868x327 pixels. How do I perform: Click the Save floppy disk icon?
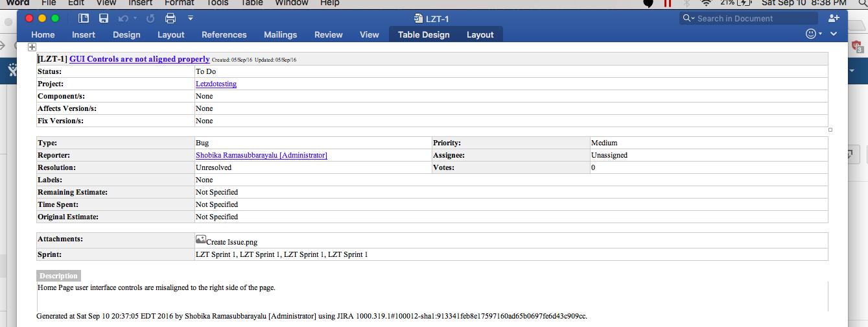pos(104,18)
